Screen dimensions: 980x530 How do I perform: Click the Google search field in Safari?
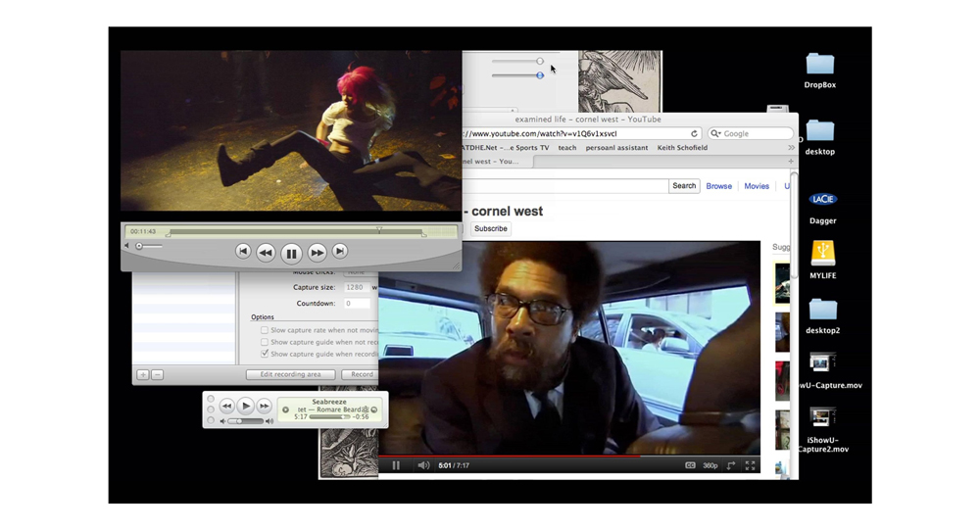(751, 134)
